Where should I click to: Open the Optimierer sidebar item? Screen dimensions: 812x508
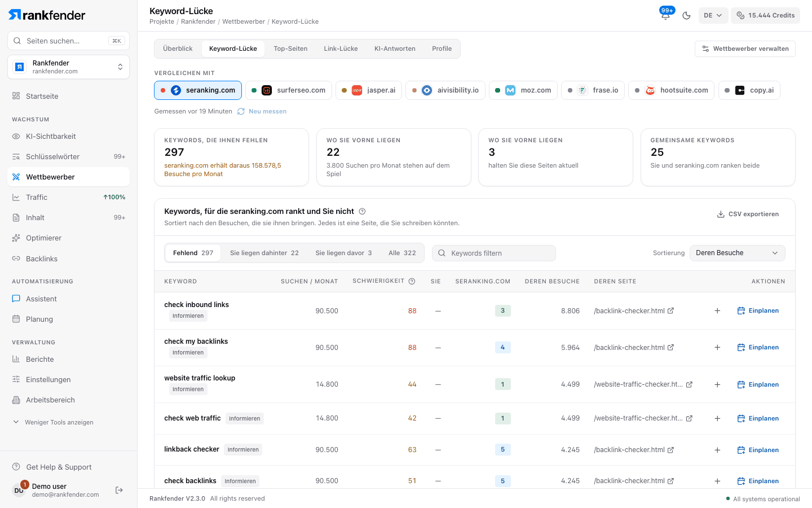tap(68, 238)
